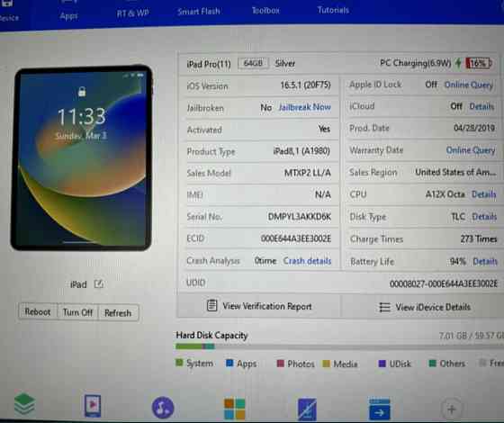Viewport: 504px width, 423px height.
Task: Click the Apps blue legend swatch
Action: pyautogui.click(x=229, y=363)
